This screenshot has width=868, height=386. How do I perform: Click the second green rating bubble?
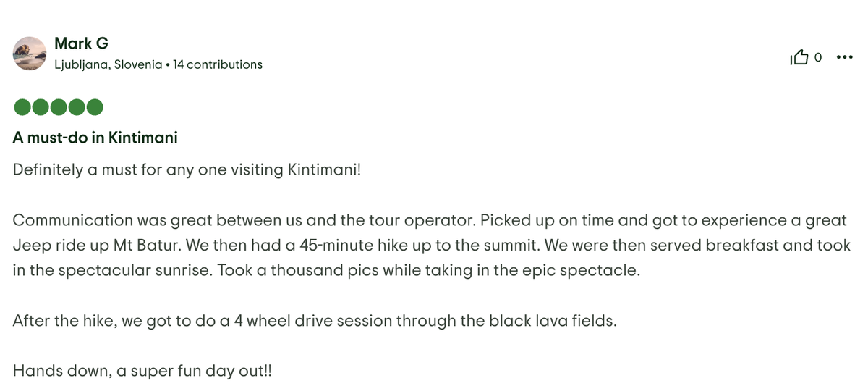[x=41, y=108]
